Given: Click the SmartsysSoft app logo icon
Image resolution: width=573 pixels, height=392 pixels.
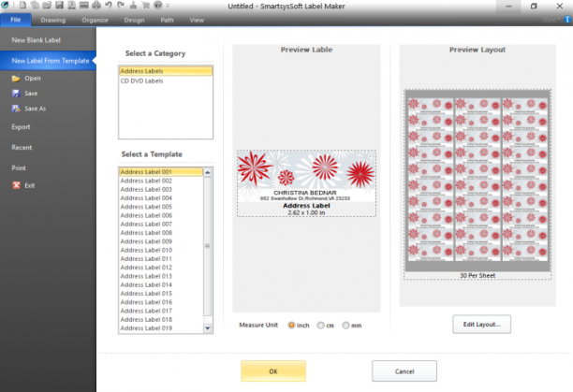Looking at the screenshot, I should tap(5, 5).
